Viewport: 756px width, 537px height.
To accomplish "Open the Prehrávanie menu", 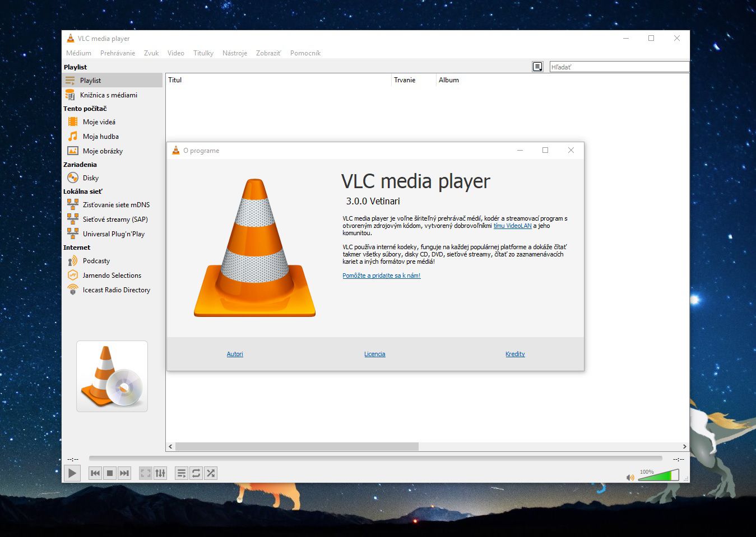I will 118,53.
